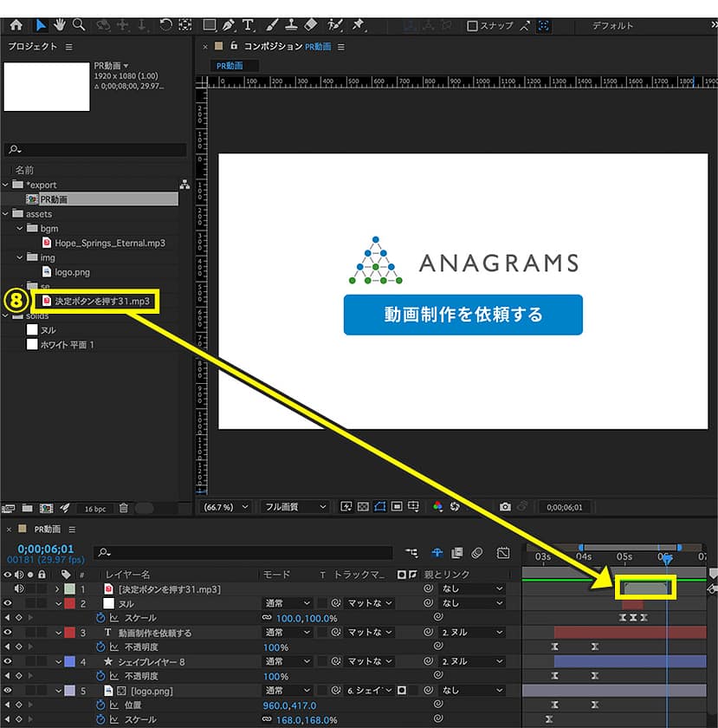Image resolution: width=718 pixels, height=728 pixels.
Task: Hide the ヌル layer with its eye icon
Action: coord(8,603)
